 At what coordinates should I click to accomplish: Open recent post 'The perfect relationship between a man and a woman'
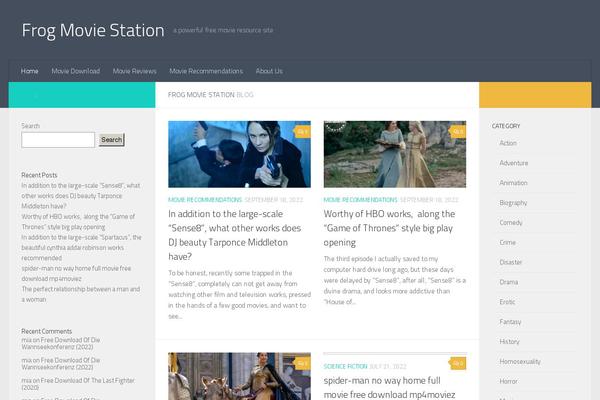click(81, 294)
